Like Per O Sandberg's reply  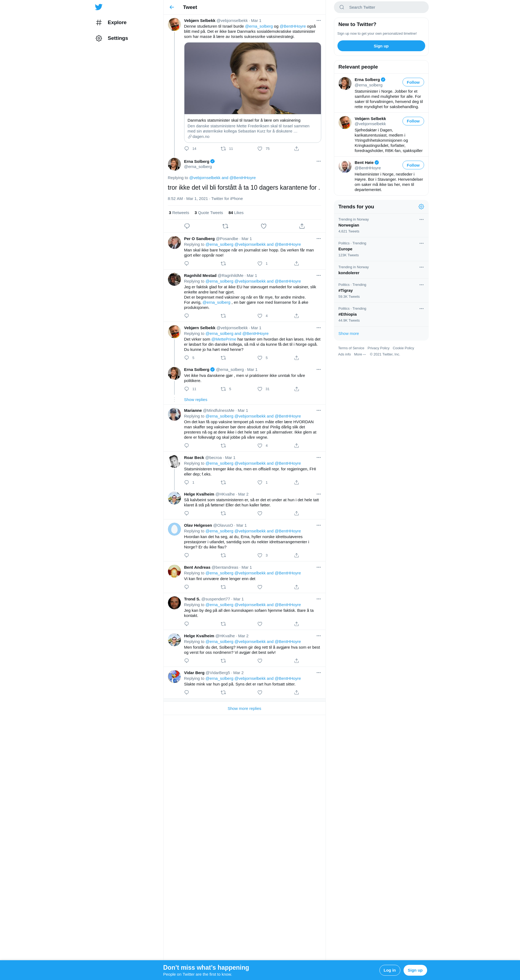click(260, 263)
